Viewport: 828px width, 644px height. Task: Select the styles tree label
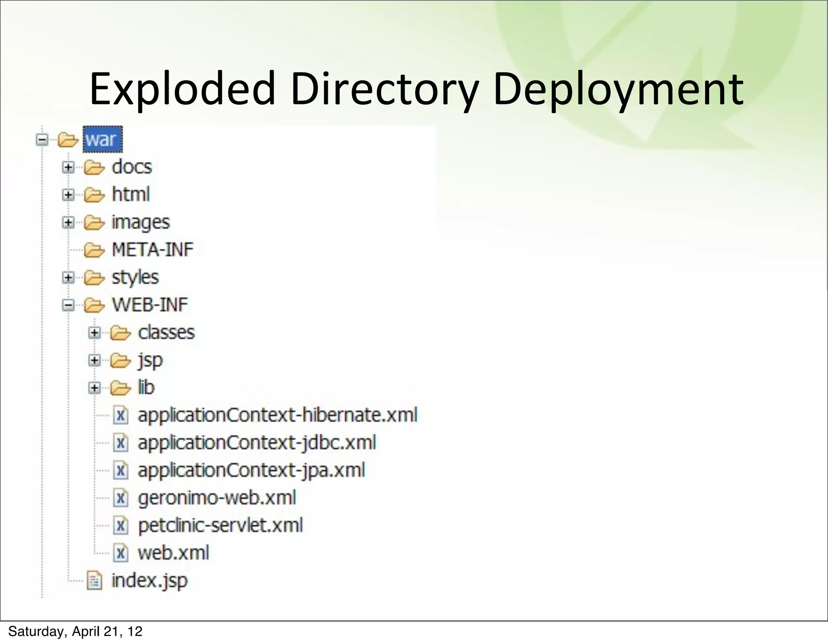coord(135,278)
